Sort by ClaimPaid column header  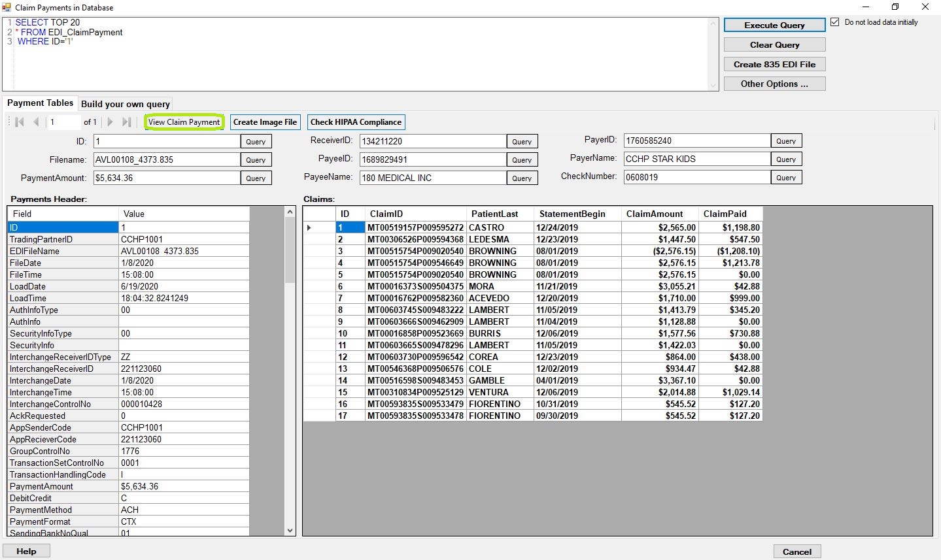tap(730, 214)
